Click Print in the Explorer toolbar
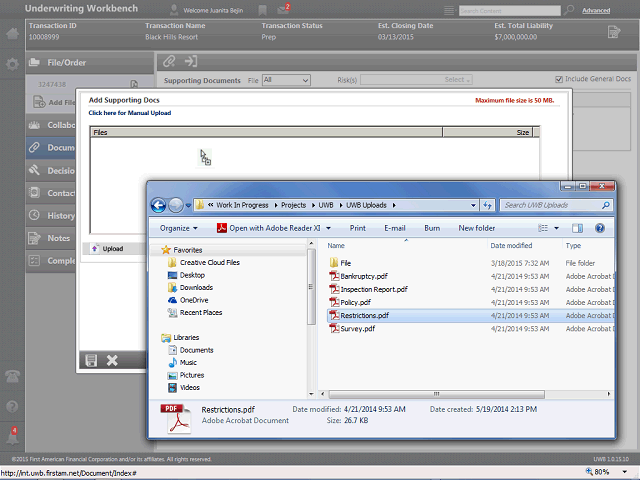 (x=358, y=228)
